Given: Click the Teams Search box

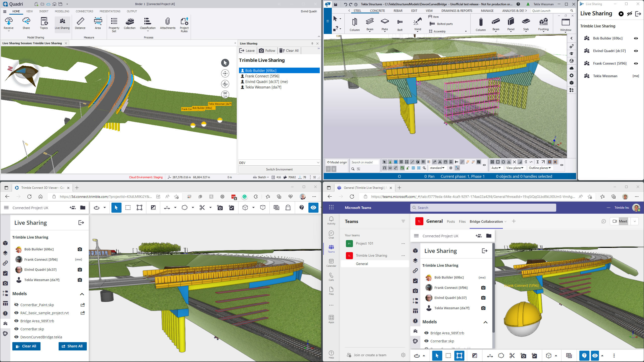Looking at the screenshot, I should tap(483, 208).
